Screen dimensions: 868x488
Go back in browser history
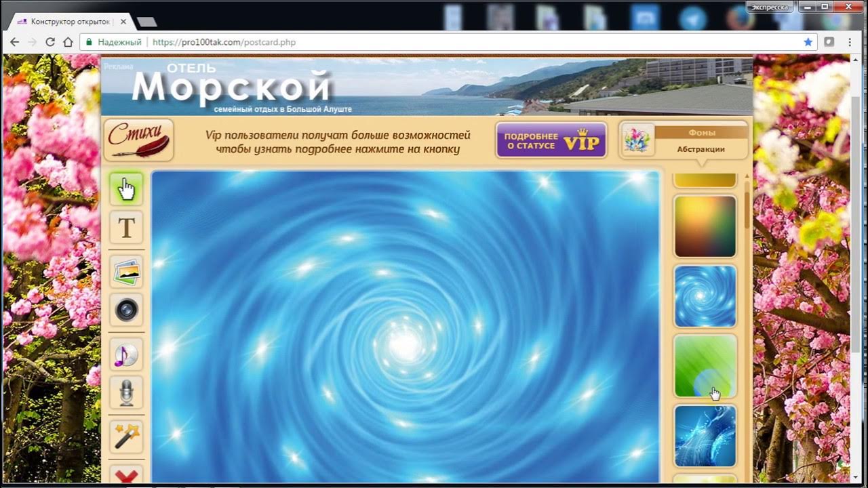tap(14, 42)
